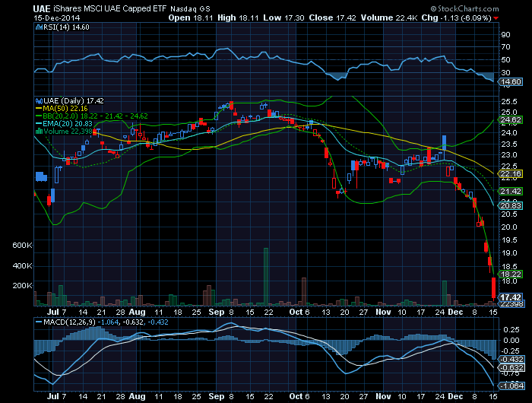Click the bold UAE ticker symbol in header
Viewport: 532px width, 403px height.
(x=42, y=9)
